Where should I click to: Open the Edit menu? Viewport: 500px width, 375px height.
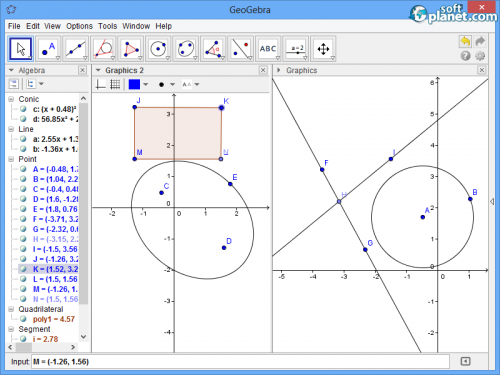[33, 26]
